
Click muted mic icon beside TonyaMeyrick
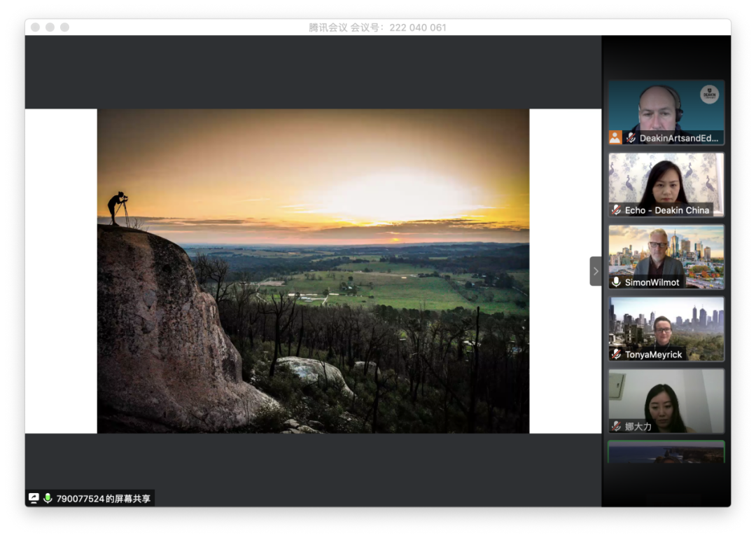pos(617,354)
